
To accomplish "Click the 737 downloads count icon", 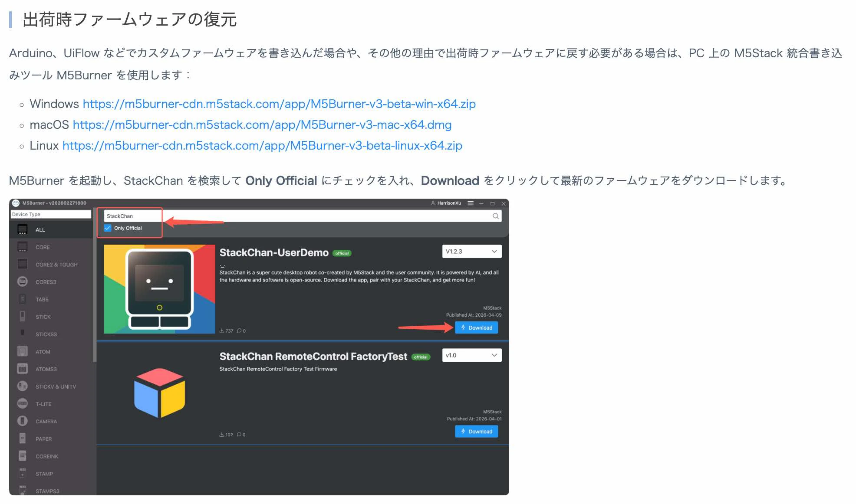I will pos(222,331).
